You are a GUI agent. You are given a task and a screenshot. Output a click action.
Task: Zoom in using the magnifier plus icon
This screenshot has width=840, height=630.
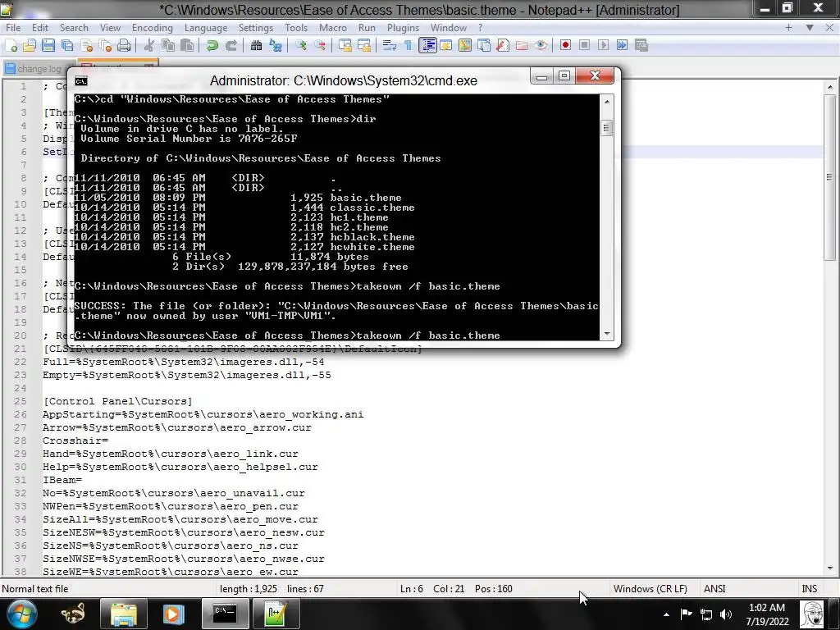300,46
